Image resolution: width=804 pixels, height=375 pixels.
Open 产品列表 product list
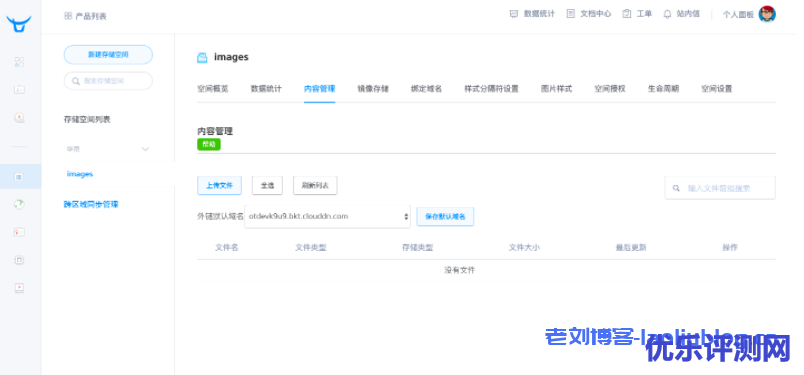click(85, 16)
